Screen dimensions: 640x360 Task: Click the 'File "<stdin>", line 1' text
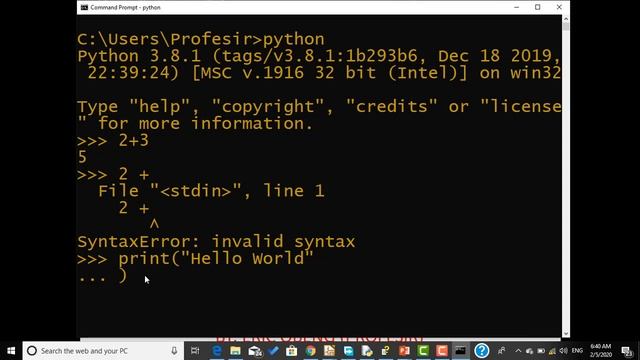click(x=211, y=191)
